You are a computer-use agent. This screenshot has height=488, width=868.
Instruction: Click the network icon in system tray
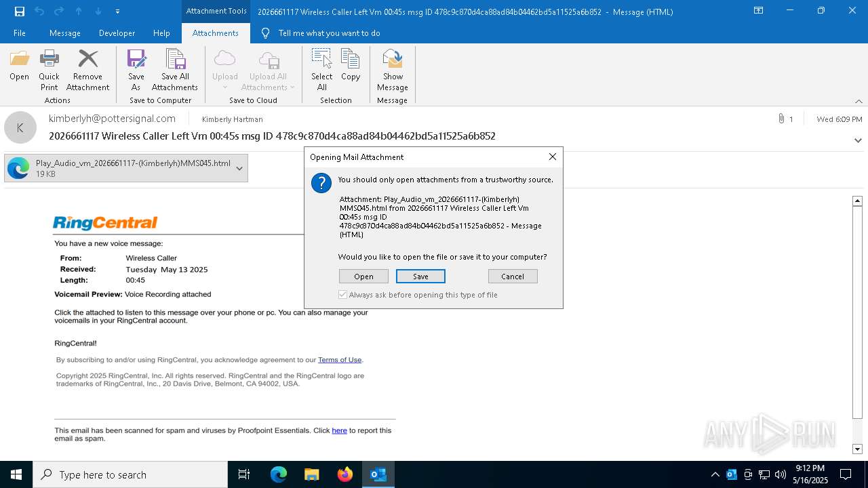[764, 474]
